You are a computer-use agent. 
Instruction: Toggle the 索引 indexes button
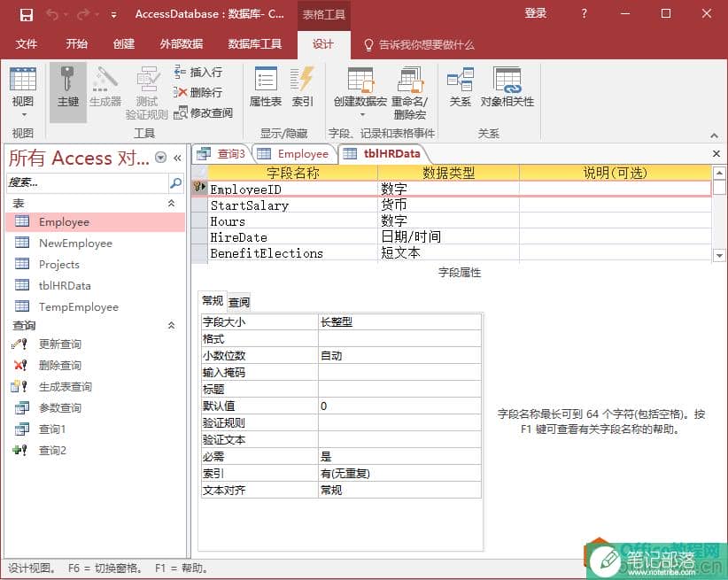tap(302, 87)
